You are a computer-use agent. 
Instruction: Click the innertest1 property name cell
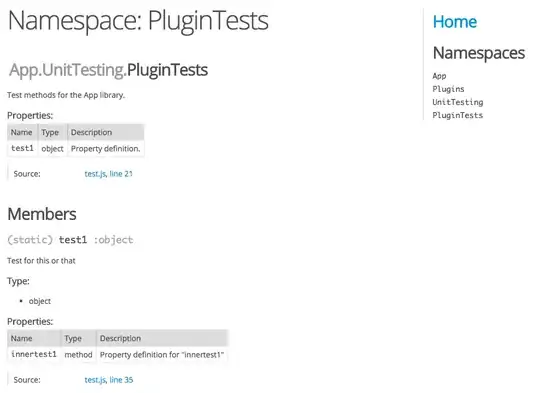(x=34, y=354)
